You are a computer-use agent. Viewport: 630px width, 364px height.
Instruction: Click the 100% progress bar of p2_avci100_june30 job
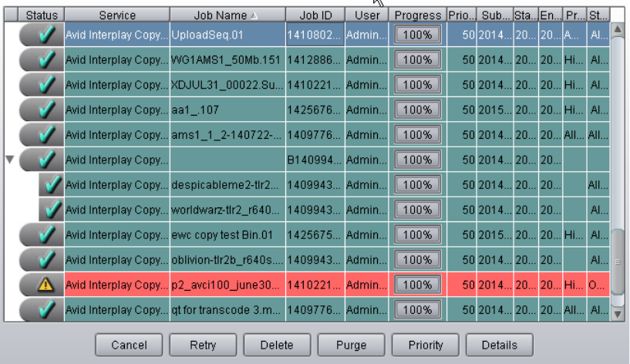point(417,285)
